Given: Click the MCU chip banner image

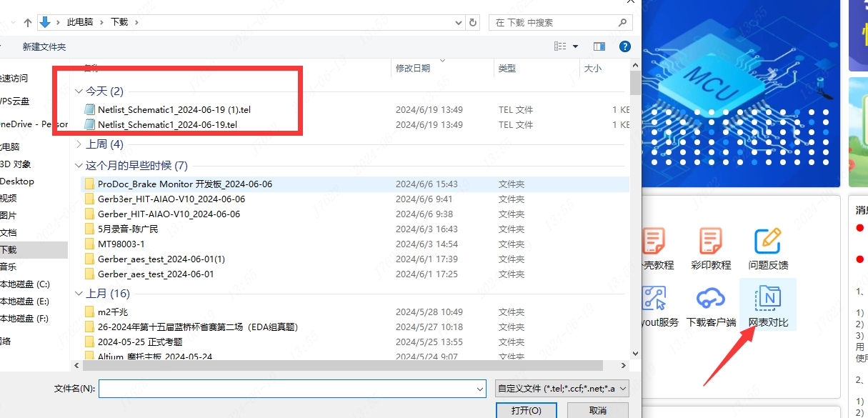Looking at the screenshot, I should coord(739,93).
